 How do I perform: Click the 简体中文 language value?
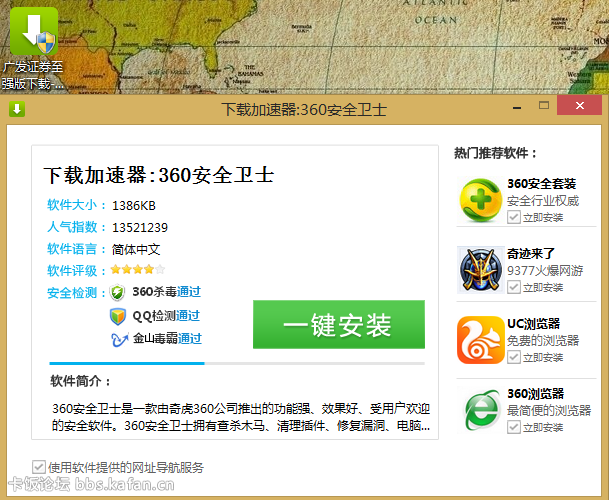(x=136, y=249)
